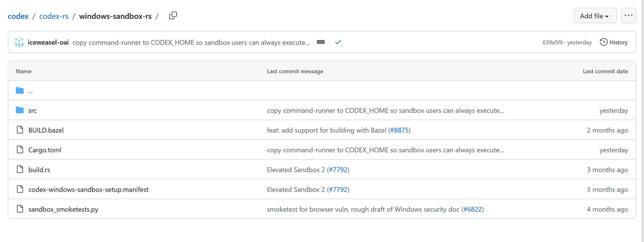
Task: Click the iceweasel-oai author name
Action: click(48, 42)
